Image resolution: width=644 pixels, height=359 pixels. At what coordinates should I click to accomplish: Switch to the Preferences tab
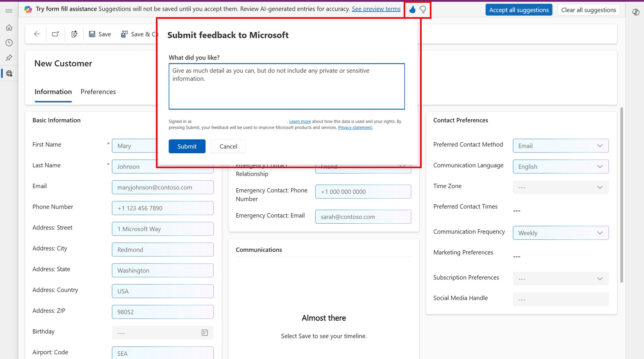tap(98, 92)
